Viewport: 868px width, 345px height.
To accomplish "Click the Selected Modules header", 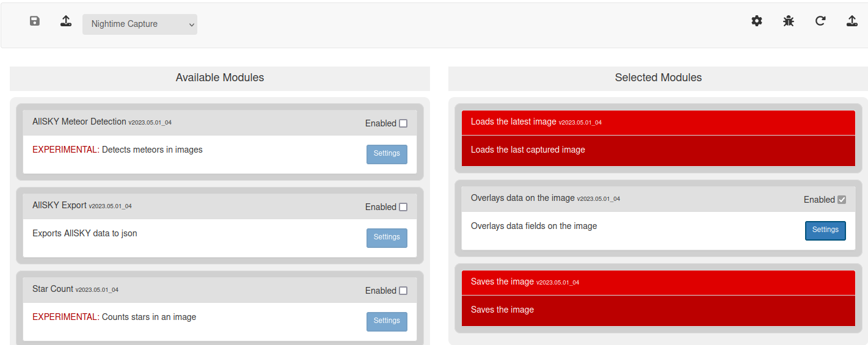I will point(658,78).
